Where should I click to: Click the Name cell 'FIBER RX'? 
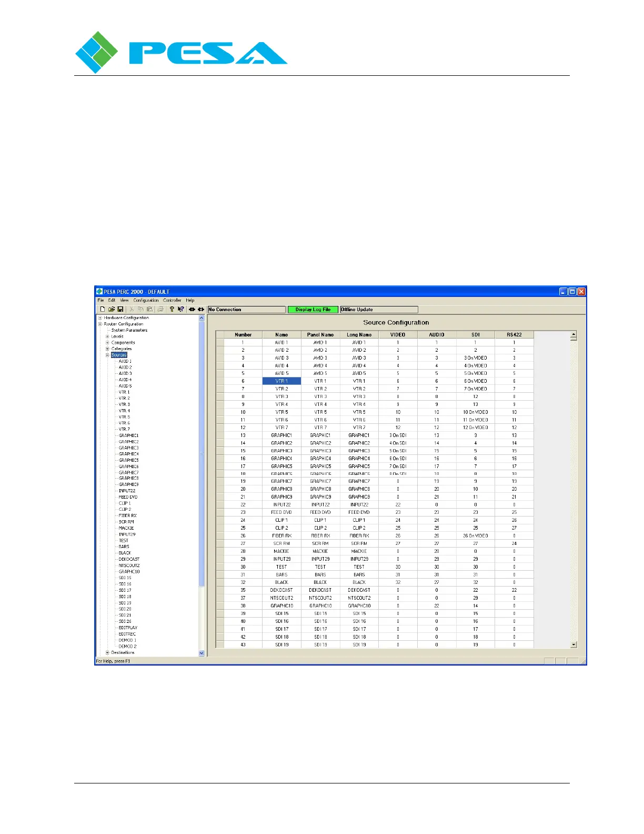click(282, 536)
